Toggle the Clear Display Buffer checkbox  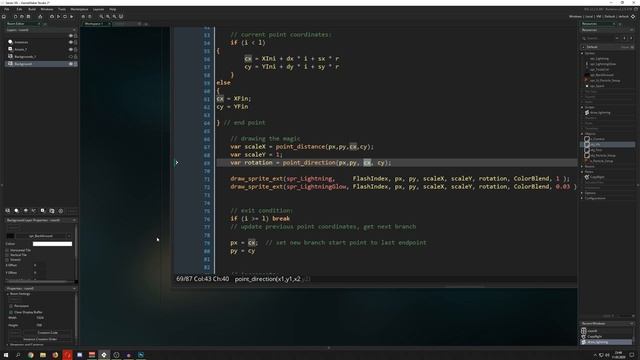pos(11,312)
